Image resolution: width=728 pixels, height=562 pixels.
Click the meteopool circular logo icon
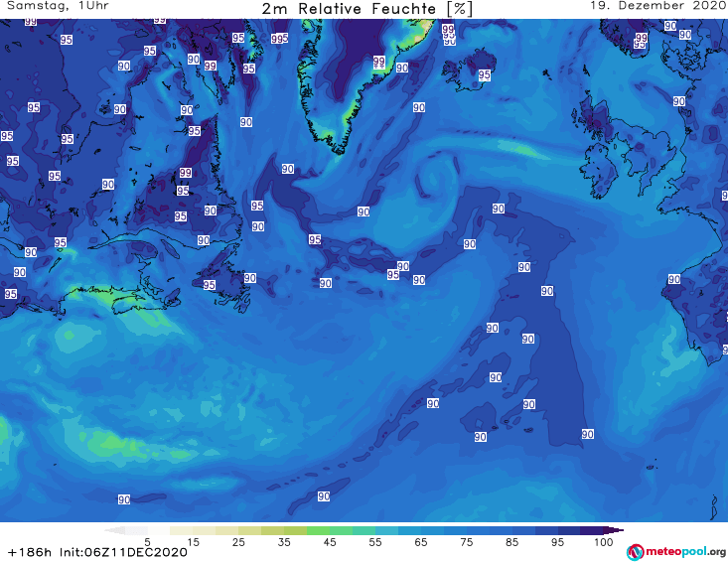(x=635, y=552)
